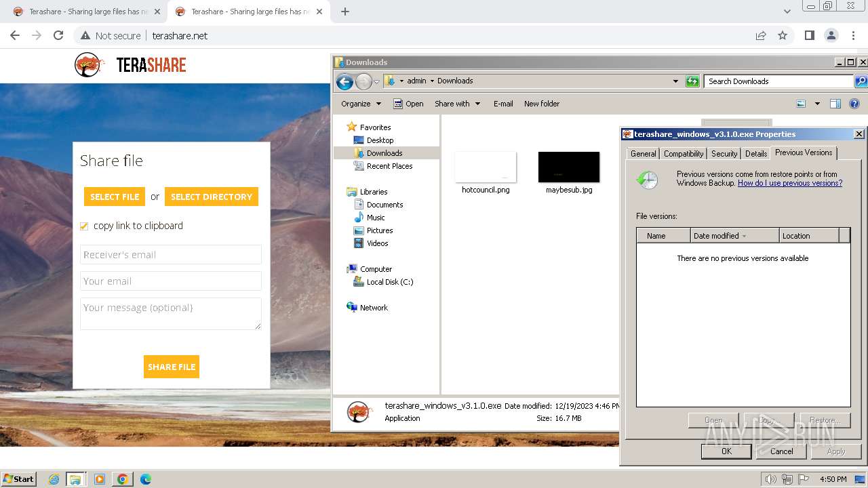Viewport: 868px width, 488px height.
Task: Click the Your email field
Action: coord(171,281)
